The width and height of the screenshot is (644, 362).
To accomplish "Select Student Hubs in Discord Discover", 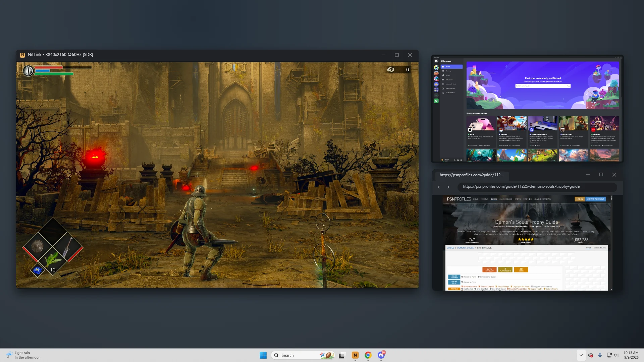I will [x=451, y=93].
